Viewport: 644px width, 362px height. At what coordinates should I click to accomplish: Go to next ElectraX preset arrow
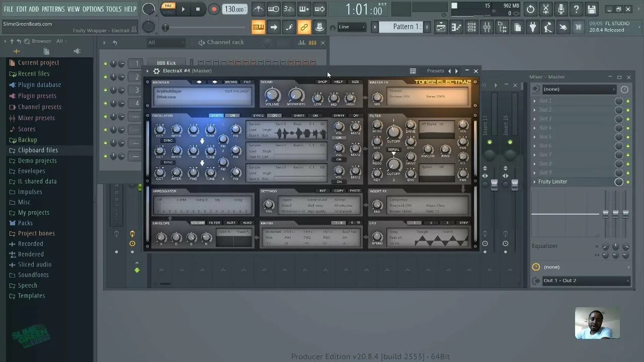[456, 71]
